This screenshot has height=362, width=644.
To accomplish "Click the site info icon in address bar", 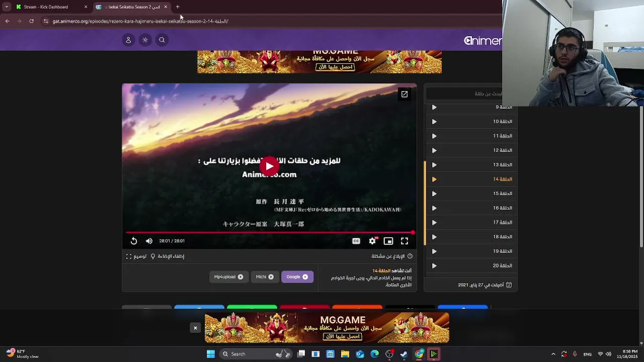I will coord(46,21).
